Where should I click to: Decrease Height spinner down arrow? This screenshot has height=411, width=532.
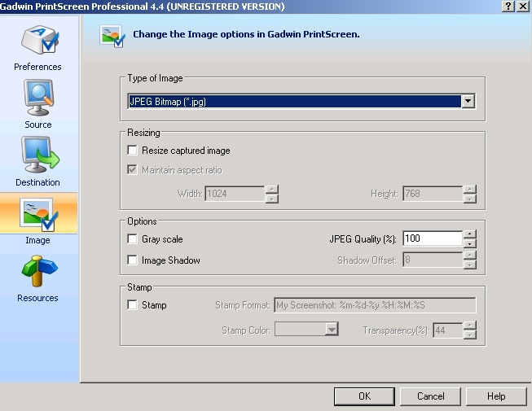470,199
